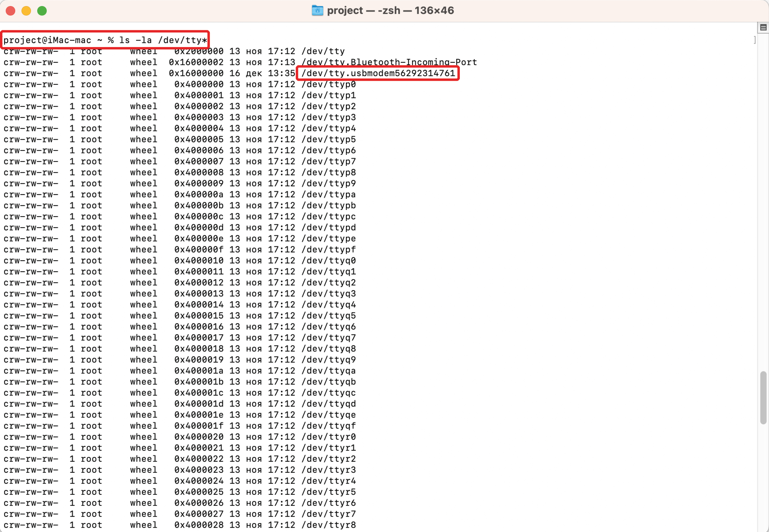769x532 pixels.
Task: Click the green full-screen window button
Action: coord(42,11)
